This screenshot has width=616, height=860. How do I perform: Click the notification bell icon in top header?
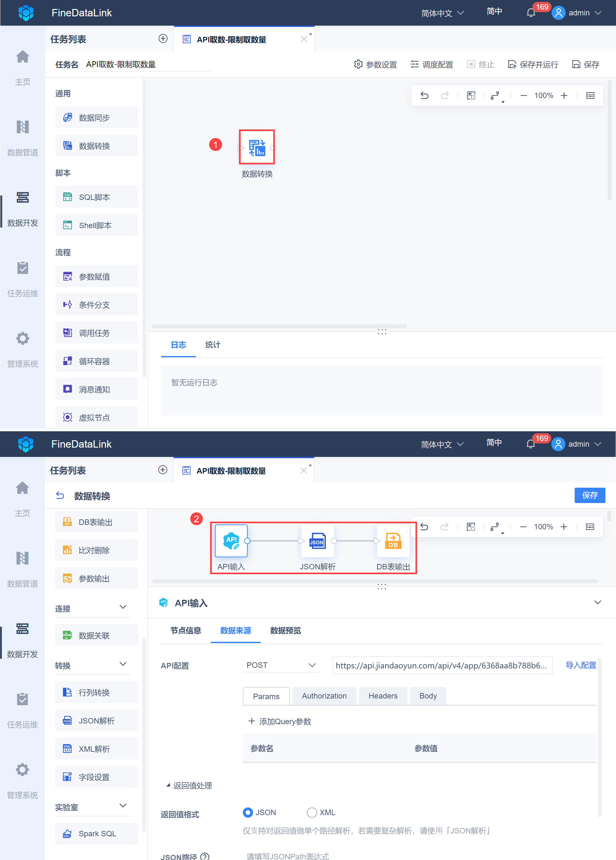[531, 13]
